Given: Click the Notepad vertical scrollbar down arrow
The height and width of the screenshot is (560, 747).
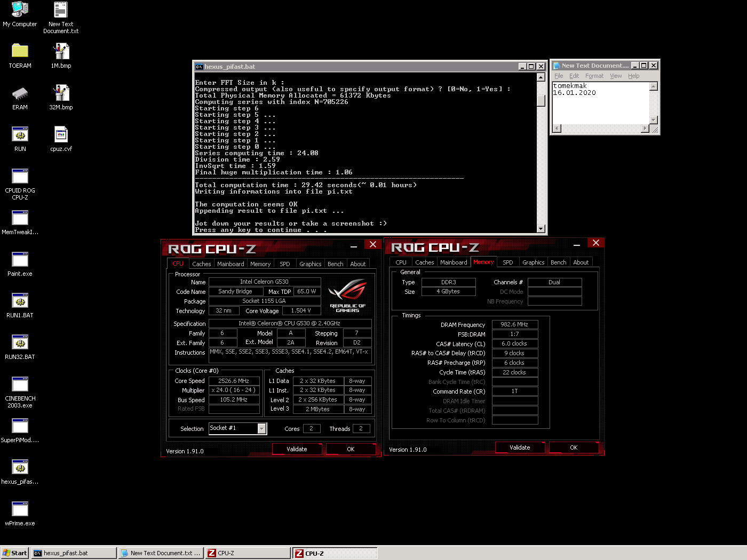Looking at the screenshot, I should point(654,120).
